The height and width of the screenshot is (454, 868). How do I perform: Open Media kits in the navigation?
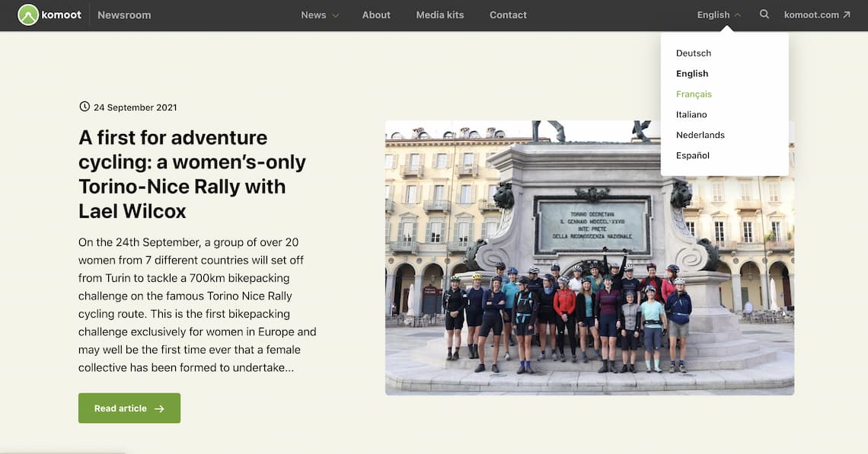440,15
